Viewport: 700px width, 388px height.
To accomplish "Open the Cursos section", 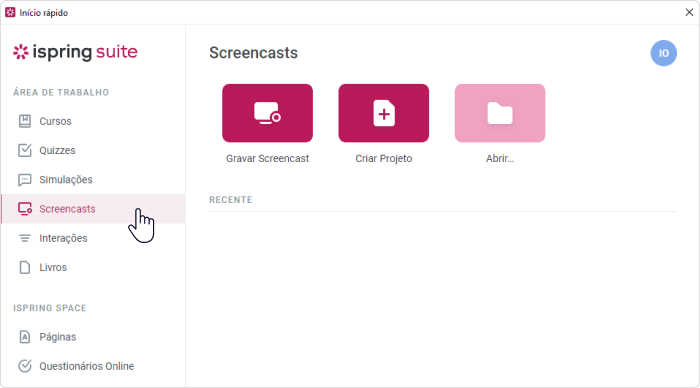I will click(93, 121).
